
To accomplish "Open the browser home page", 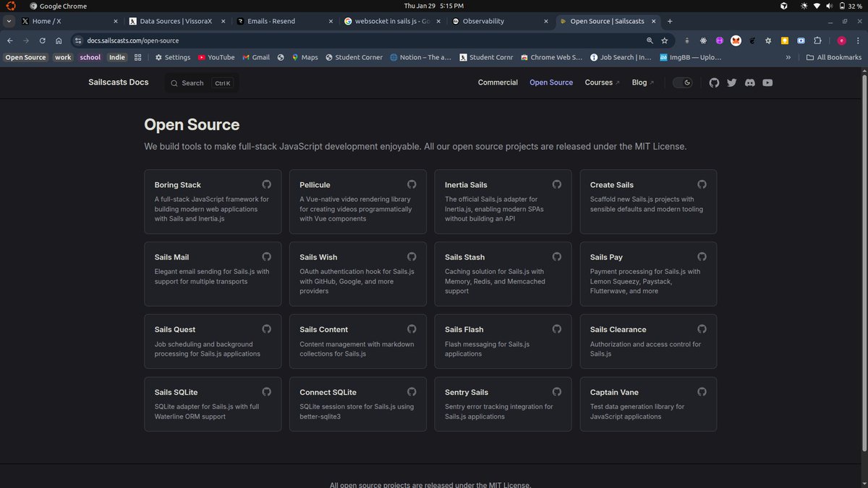I will [x=59, y=40].
